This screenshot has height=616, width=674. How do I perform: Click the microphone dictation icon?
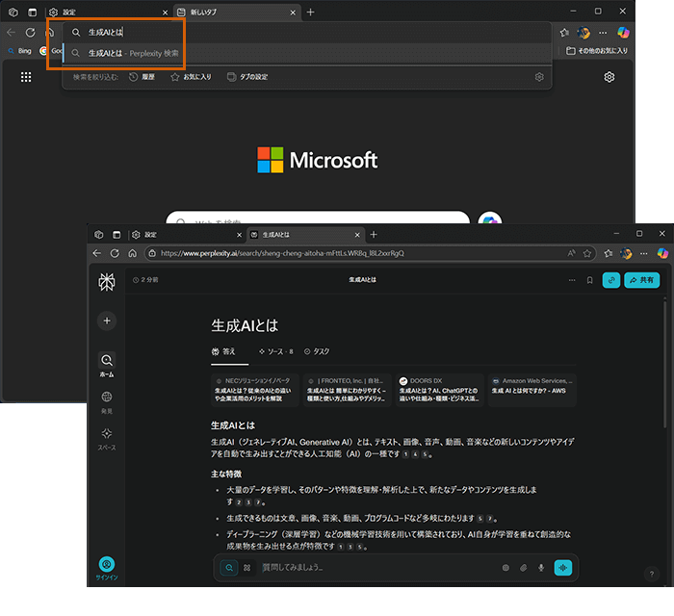pos(541,568)
